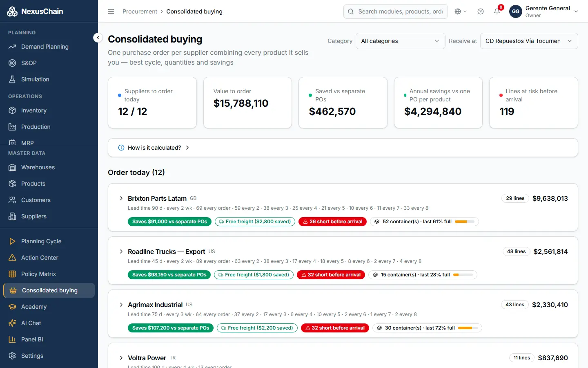588x368 pixels.
Task: Click the Order today (12) heading
Action: pos(136,172)
